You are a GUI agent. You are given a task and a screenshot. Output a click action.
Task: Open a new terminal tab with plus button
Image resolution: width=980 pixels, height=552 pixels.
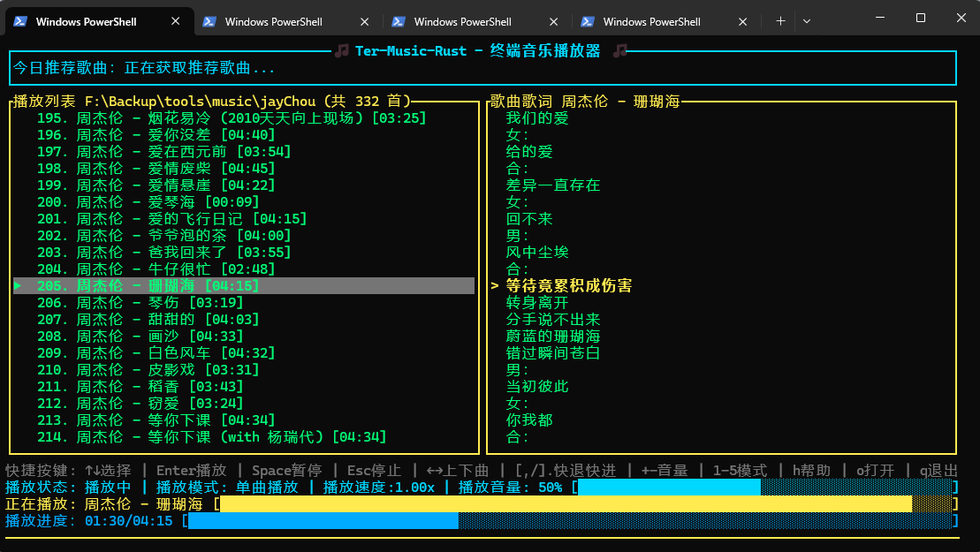point(780,21)
